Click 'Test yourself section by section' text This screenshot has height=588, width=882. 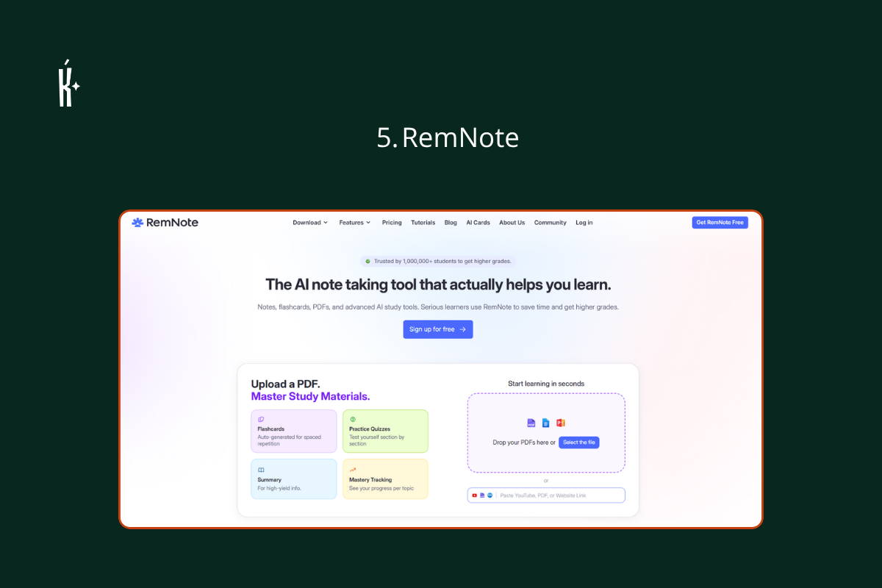coord(376,440)
